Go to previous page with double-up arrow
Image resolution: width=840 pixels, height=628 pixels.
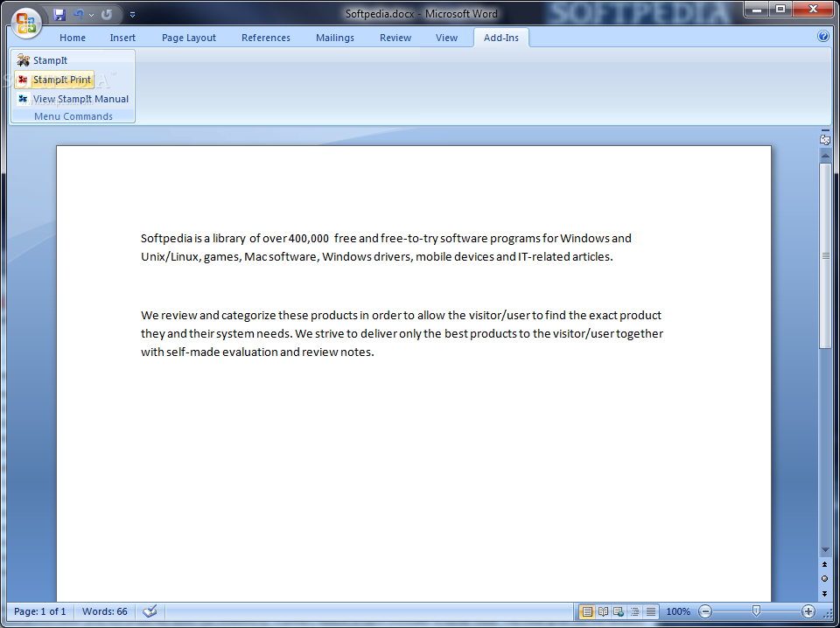coord(825,565)
